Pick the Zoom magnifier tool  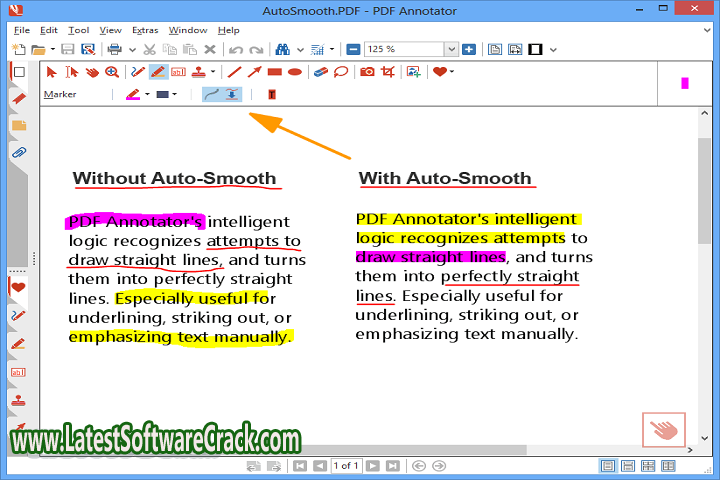(112, 72)
